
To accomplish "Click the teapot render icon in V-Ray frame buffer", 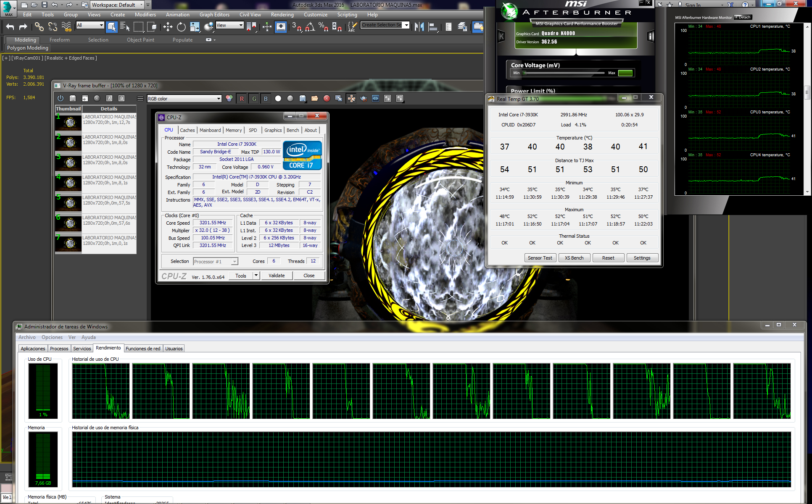I will pyautogui.click(x=364, y=98).
